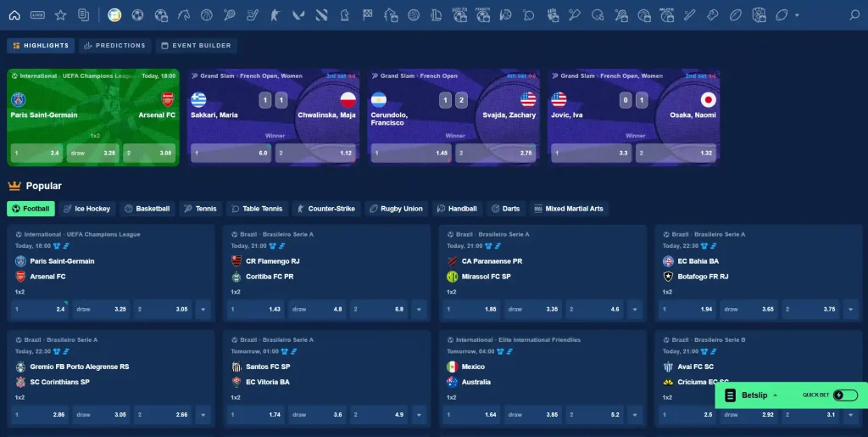This screenshot has width=868, height=437.
Task: Open the Event Builder tab
Action: (196, 46)
